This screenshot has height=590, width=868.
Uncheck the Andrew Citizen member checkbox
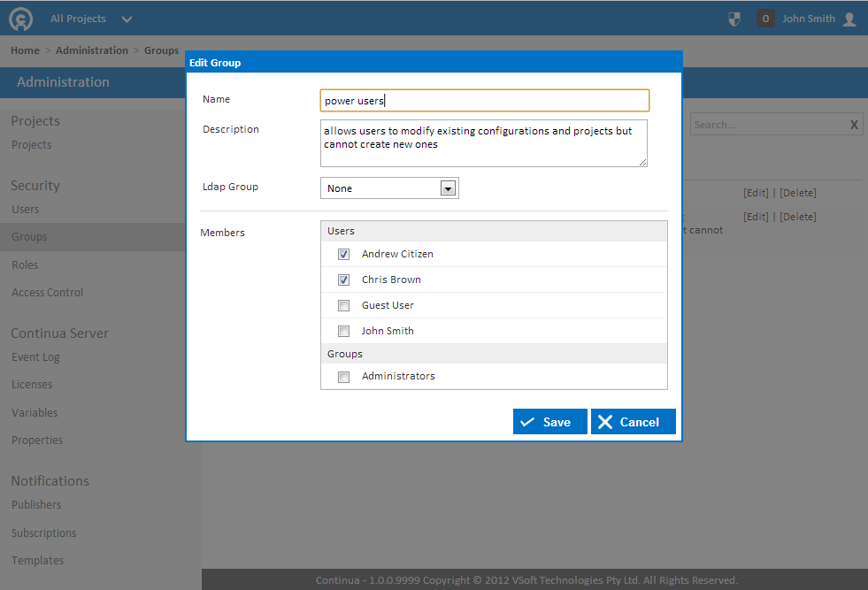pos(344,254)
